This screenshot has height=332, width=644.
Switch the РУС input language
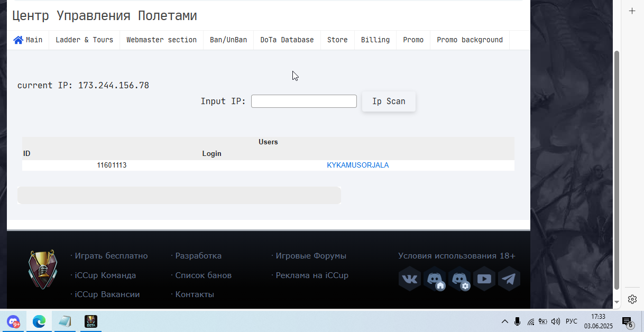click(572, 321)
